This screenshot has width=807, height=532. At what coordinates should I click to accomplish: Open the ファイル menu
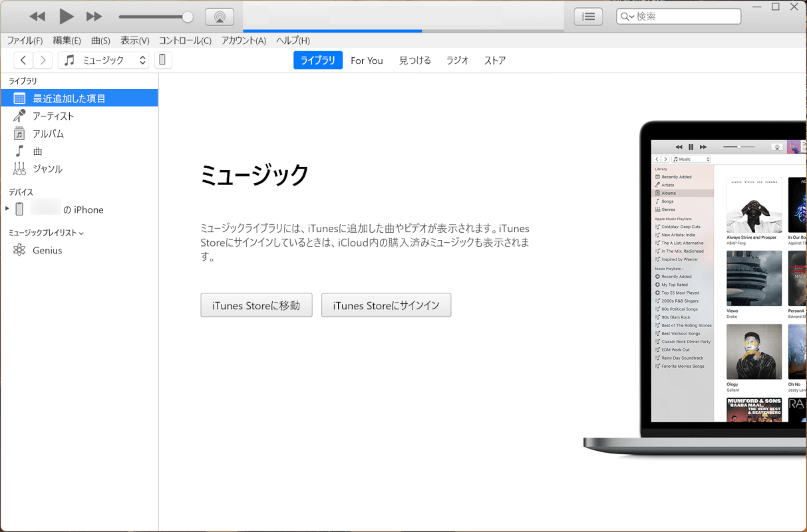25,40
